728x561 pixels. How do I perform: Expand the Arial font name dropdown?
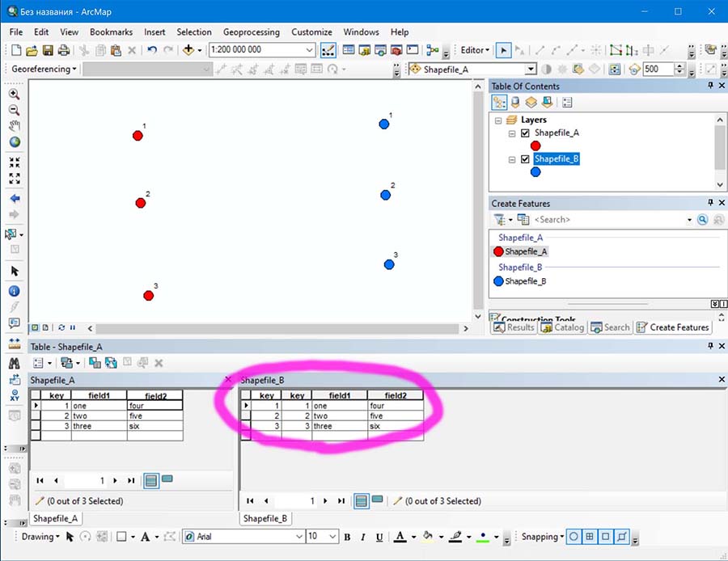[x=299, y=537]
